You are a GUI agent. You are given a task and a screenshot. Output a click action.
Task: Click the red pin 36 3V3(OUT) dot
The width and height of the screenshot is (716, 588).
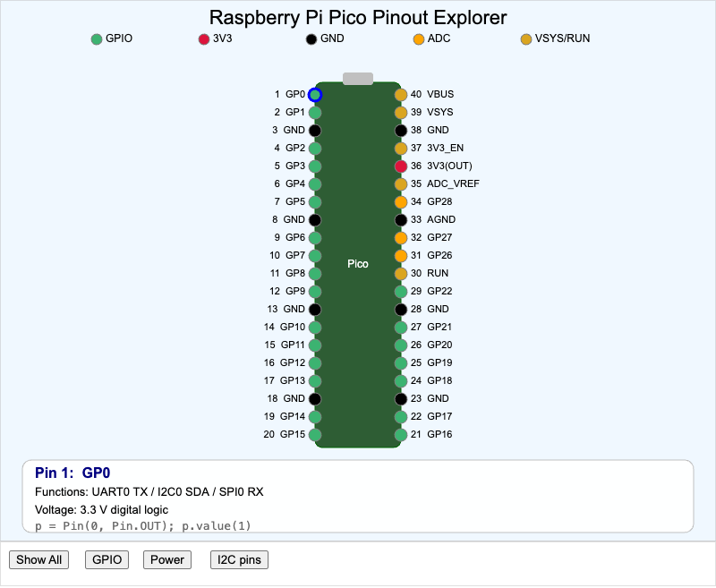[401, 166]
